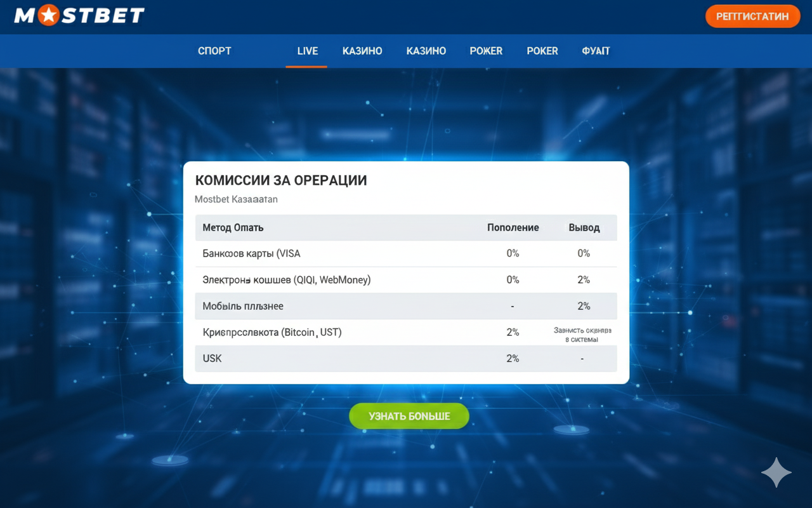The image size is (812, 508).
Task: Switch to the LIVE tab
Action: [x=308, y=51]
